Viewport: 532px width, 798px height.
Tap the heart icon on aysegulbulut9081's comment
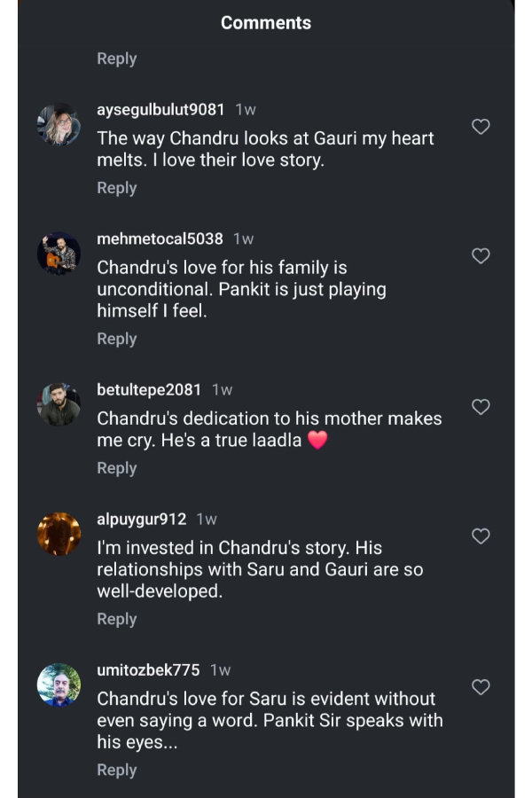click(481, 127)
